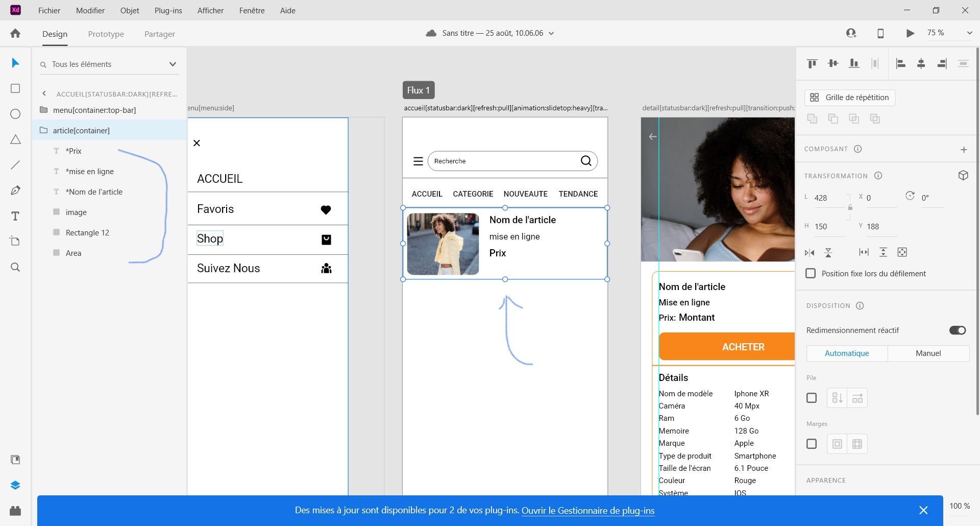Expand the Tous les éléments filter dropdown
This screenshot has height=526, width=980.
pos(173,64)
